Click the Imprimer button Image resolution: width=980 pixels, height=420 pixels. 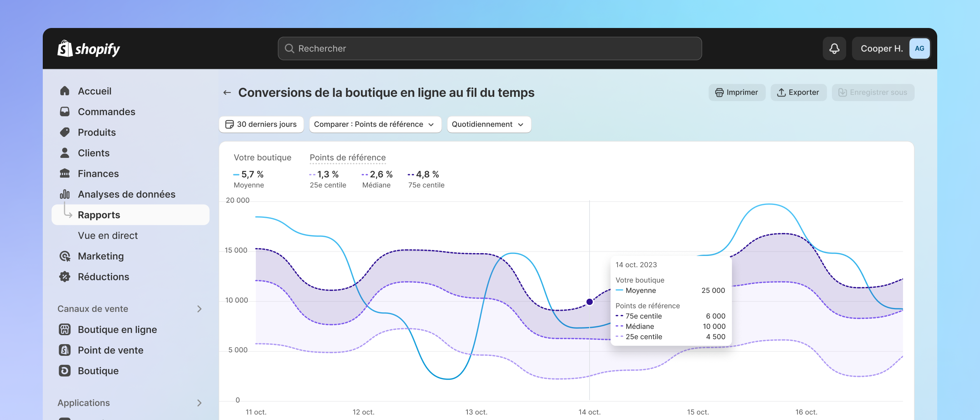736,93
